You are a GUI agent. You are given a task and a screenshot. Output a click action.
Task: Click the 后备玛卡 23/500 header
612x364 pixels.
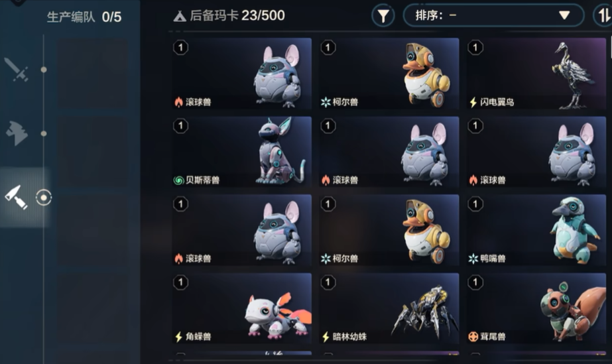pyautogui.click(x=229, y=16)
